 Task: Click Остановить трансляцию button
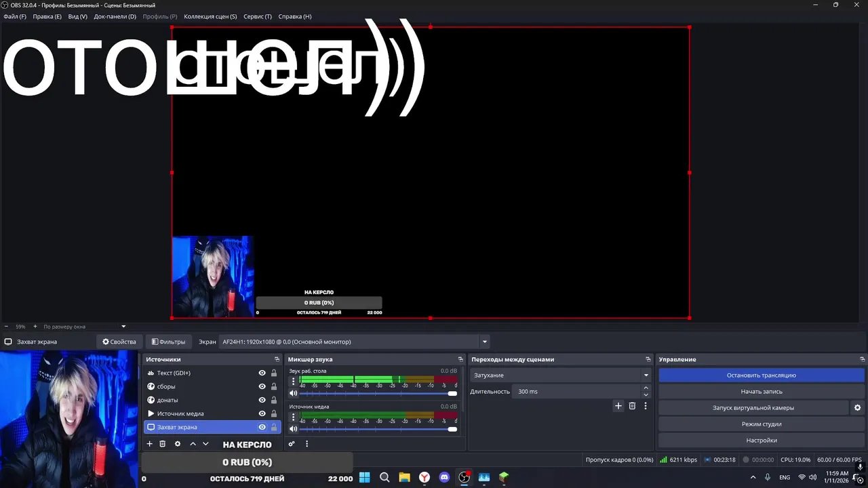tap(762, 375)
